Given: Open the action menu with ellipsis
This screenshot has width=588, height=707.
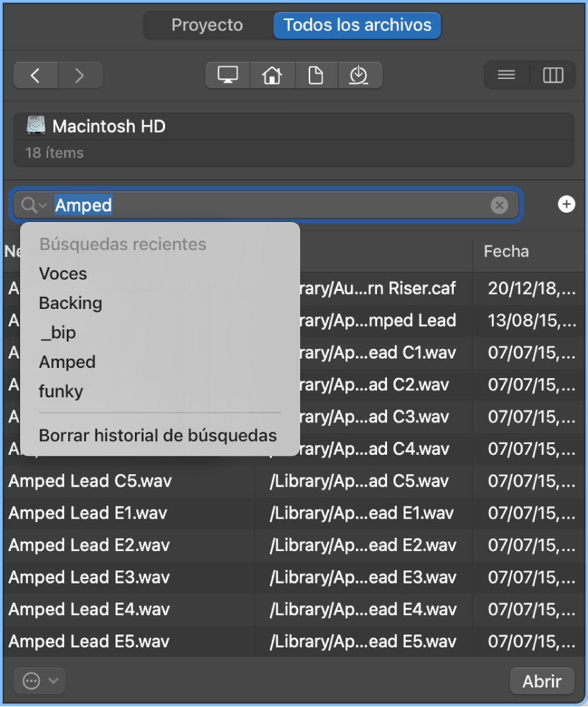Looking at the screenshot, I should (39, 680).
